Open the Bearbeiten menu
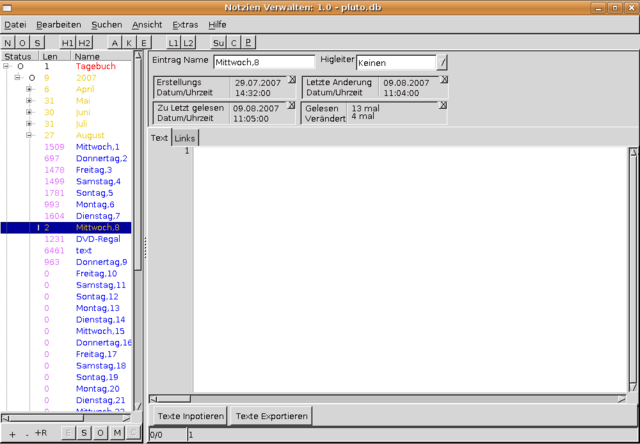The image size is (640, 444). pos(58,24)
